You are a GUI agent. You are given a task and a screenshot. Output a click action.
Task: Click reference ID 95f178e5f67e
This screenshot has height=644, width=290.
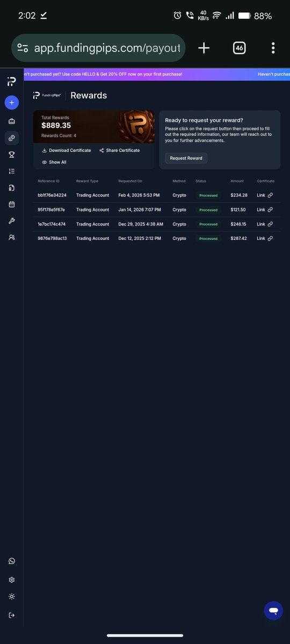pos(51,210)
